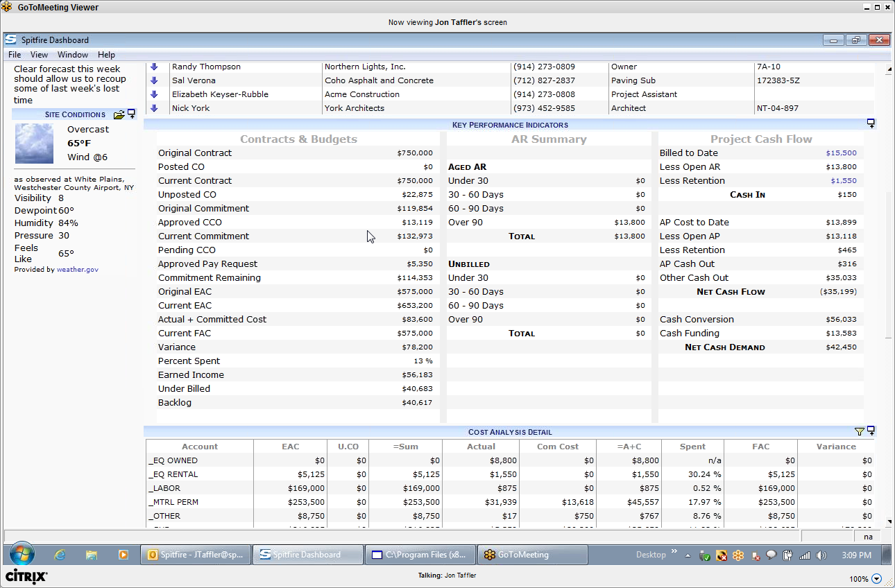Open the project folder icon in Site Conditions
The width and height of the screenshot is (895, 588).
click(120, 114)
